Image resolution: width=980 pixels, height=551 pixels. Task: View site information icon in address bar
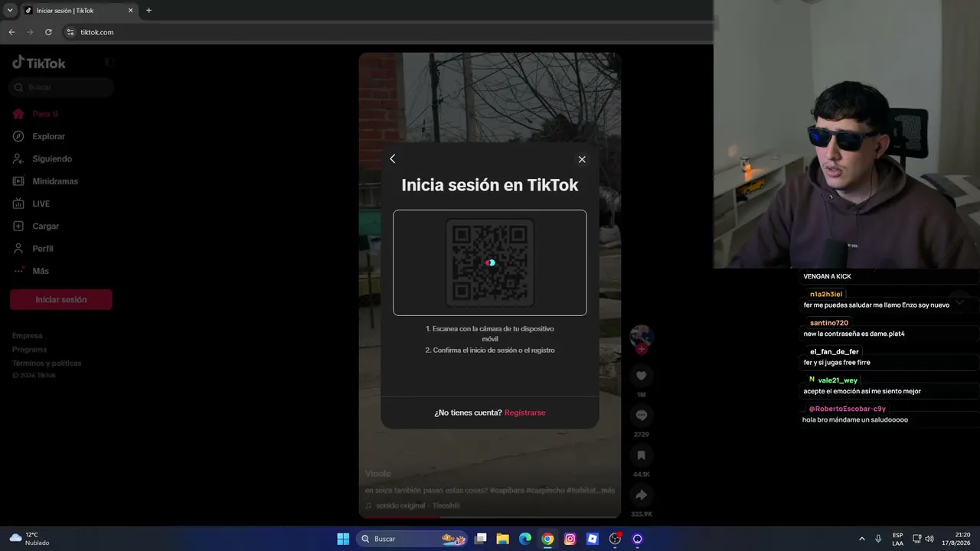point(70,32)
